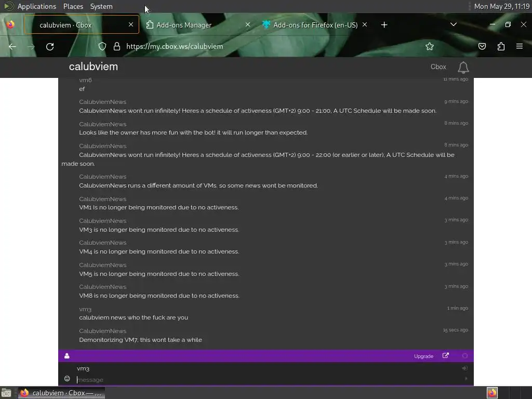Pop out the chat box window
This screenshot has height=399, width=532.
tap(445, 355)
